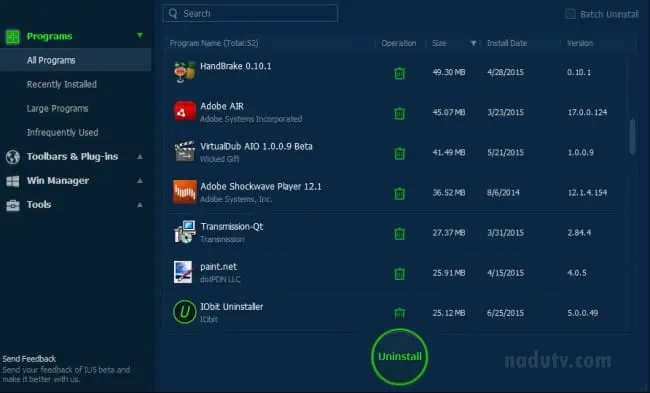Click the magnifier icon in search box

pyautogui.click(x=173, y=14)
